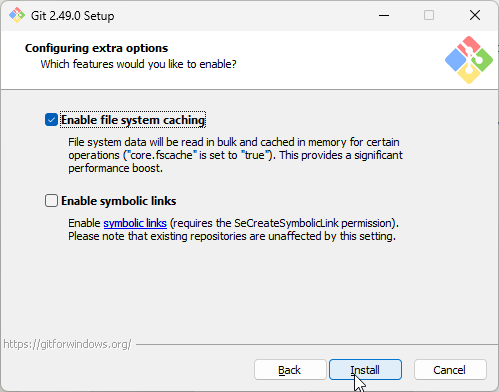499x392 pixels.
Task: Close the Git 2.49.0 Setup window
Action: [x=475, y=15]
